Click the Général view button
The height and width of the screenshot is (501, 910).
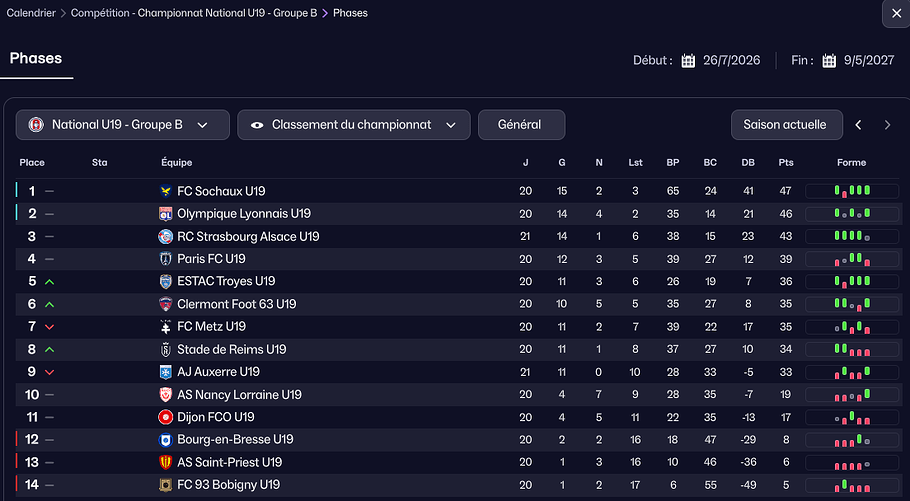pos(521,125)
